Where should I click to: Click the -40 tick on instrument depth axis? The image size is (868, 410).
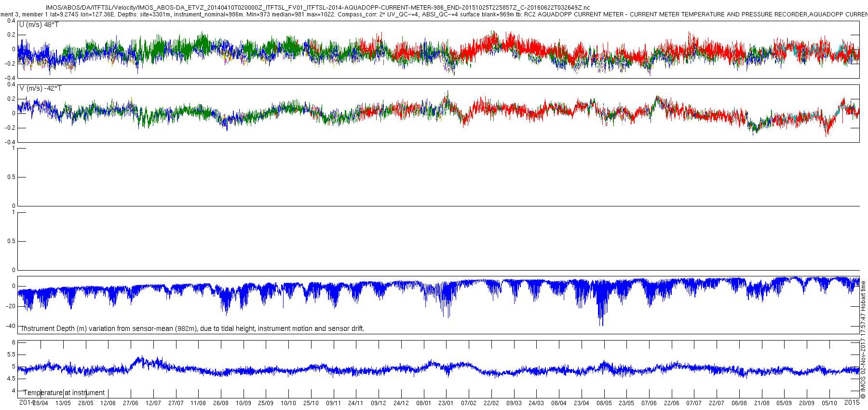(11, 326)
